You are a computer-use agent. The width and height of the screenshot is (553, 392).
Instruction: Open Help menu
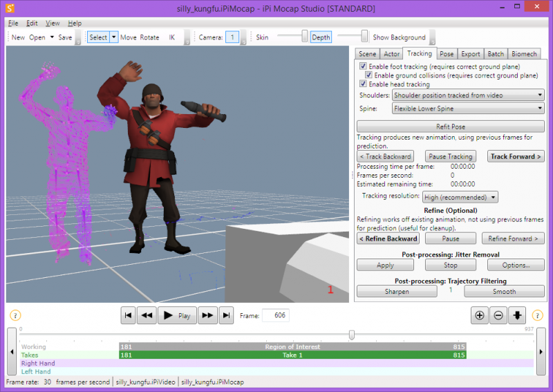pos(75,24)
